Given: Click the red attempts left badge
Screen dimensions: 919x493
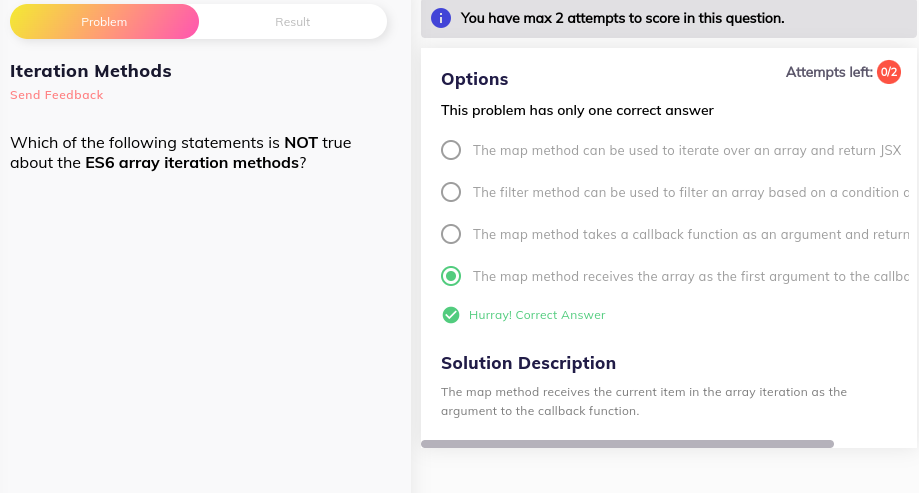Looking at the screenshot, I should (889, 72).
